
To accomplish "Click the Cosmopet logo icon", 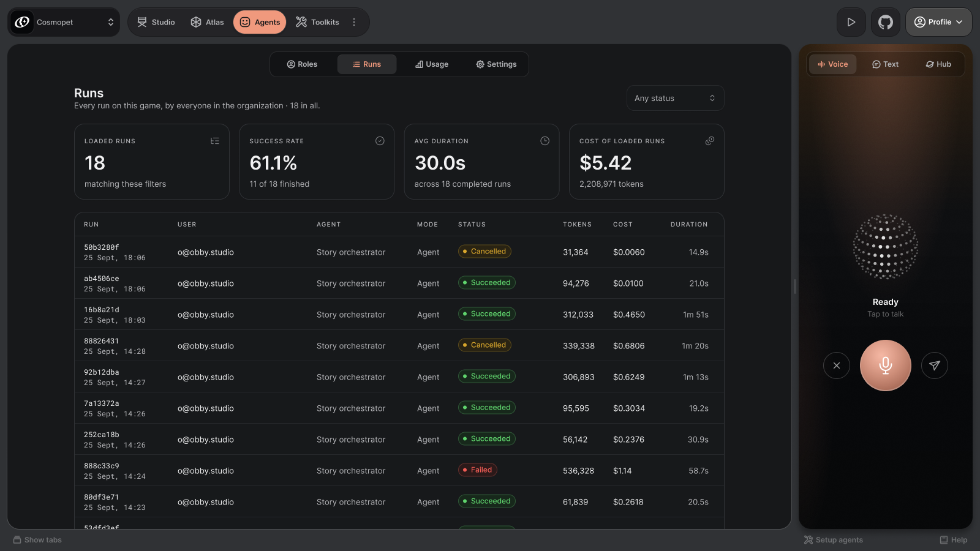I will click(x=22, y=22).
